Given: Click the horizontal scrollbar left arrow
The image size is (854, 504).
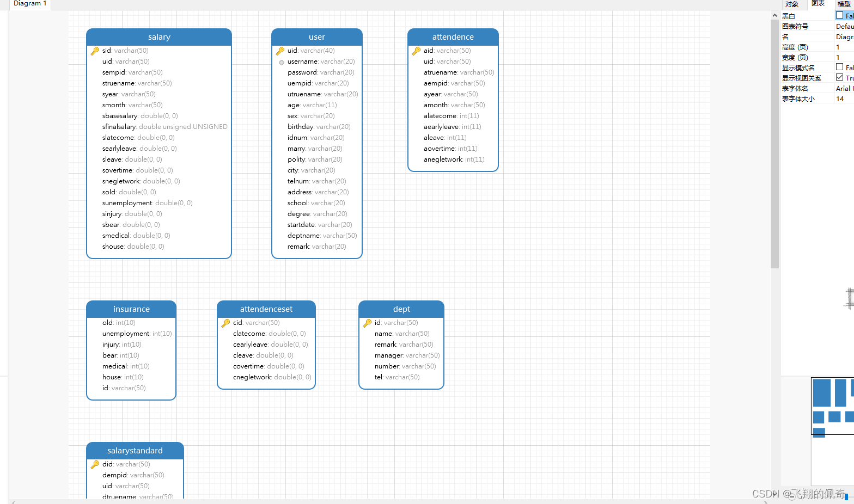Looking at the screenshot, I should coord(14,502).
